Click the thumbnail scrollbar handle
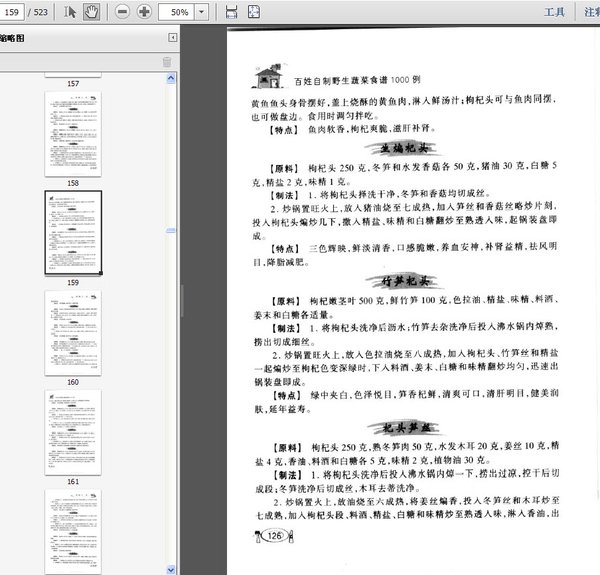Viewport: 600px width, 575px height. point(171,231)
